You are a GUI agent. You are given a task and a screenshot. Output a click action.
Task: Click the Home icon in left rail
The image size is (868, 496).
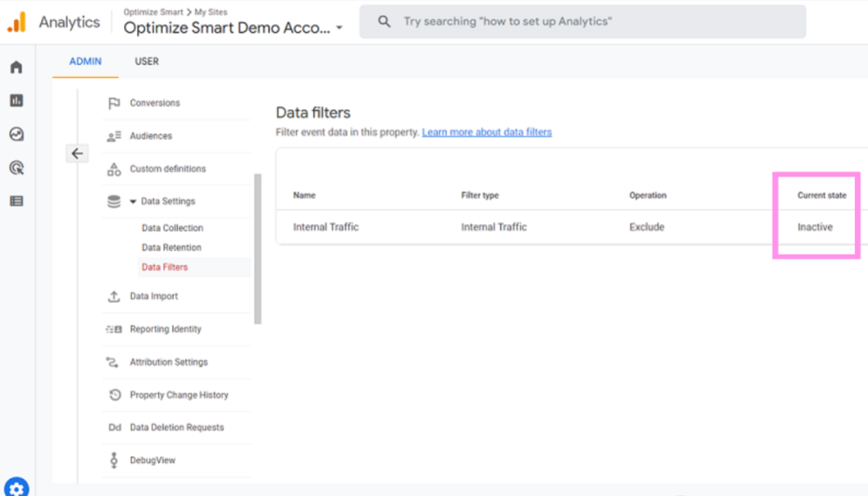tap(16, 68)
